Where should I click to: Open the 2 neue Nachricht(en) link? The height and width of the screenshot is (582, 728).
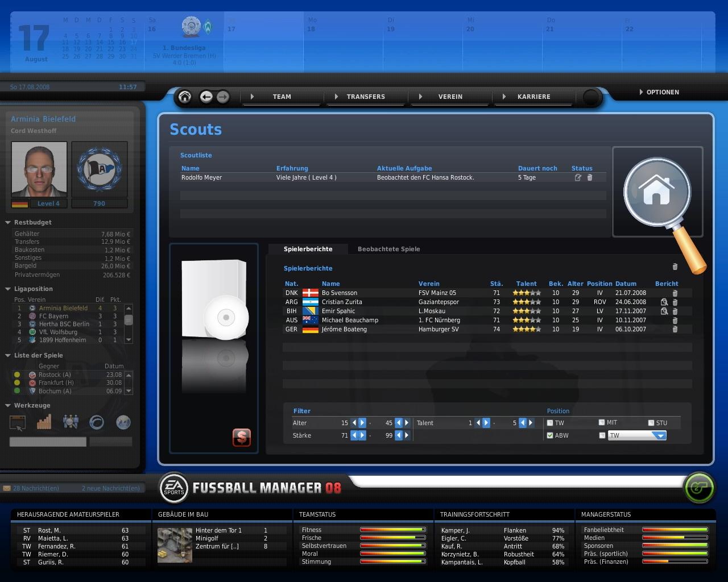click(x=111, y=488)
